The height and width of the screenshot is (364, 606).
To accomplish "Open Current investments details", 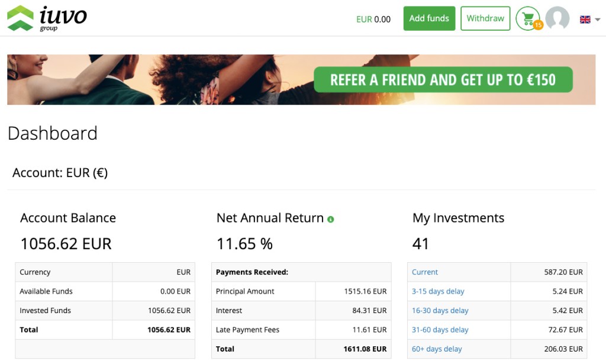I will 425,272.
